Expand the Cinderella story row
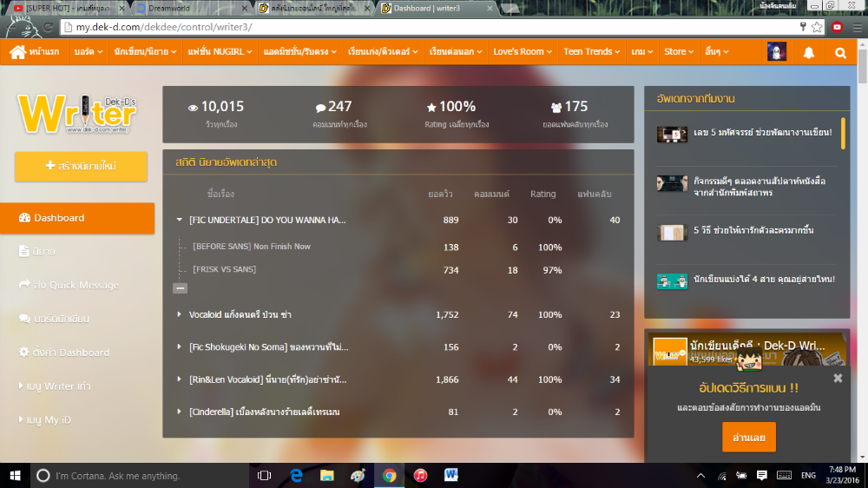868x488 pixels. tap(179, 412)
